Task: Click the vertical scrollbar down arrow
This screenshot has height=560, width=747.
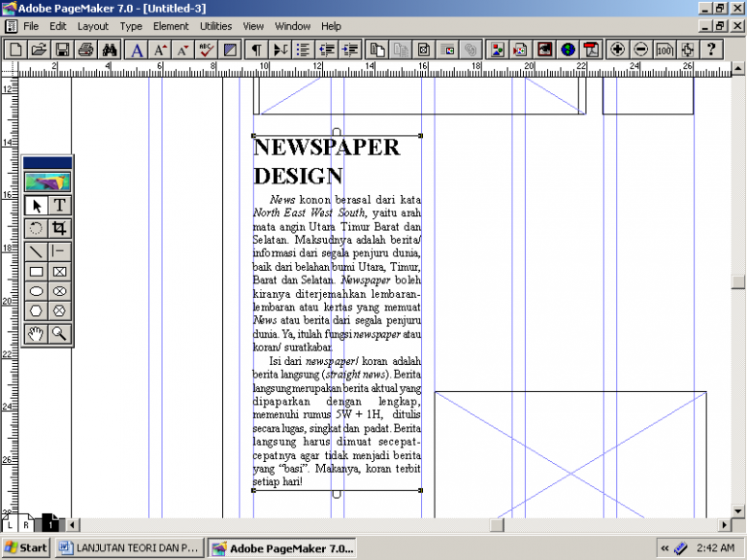Action: [738, 511]
